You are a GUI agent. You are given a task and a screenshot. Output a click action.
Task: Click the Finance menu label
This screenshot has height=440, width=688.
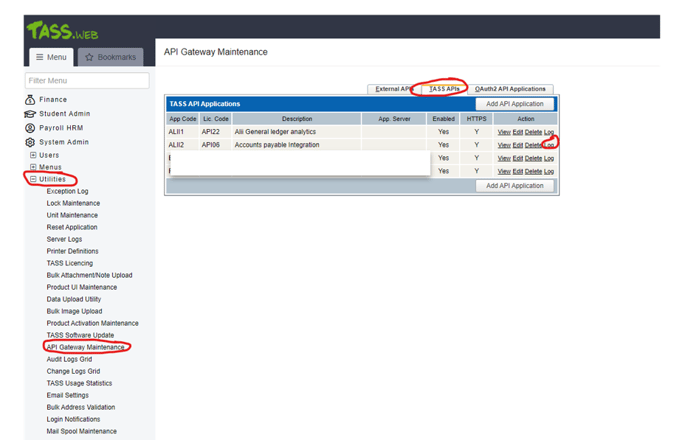point(53,100)
